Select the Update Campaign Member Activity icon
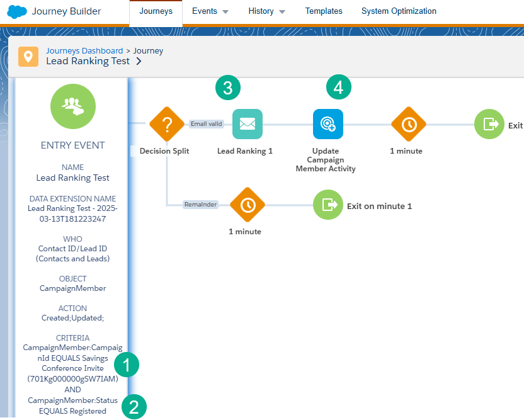The image size is (524, 420). point(328,124)
